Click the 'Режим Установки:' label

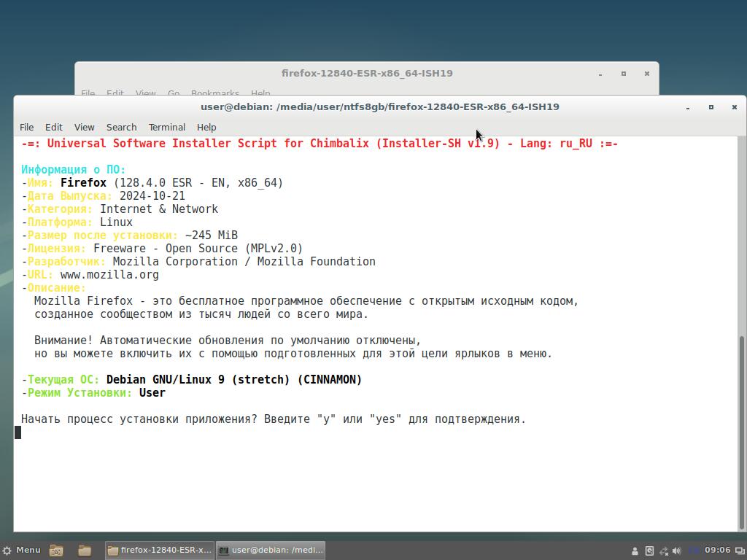[80, 393]
